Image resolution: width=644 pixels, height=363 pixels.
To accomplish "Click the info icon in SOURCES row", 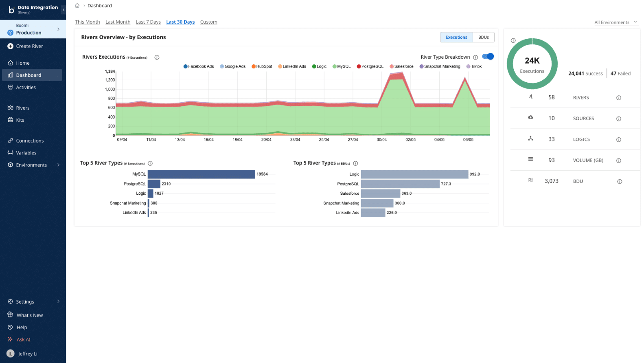I will (x=619, y=119).
